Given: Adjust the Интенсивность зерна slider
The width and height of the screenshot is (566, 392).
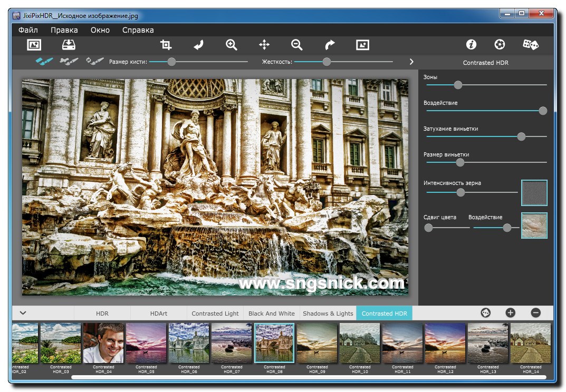Looking at the screenshot, I should (x=461, y=192).
